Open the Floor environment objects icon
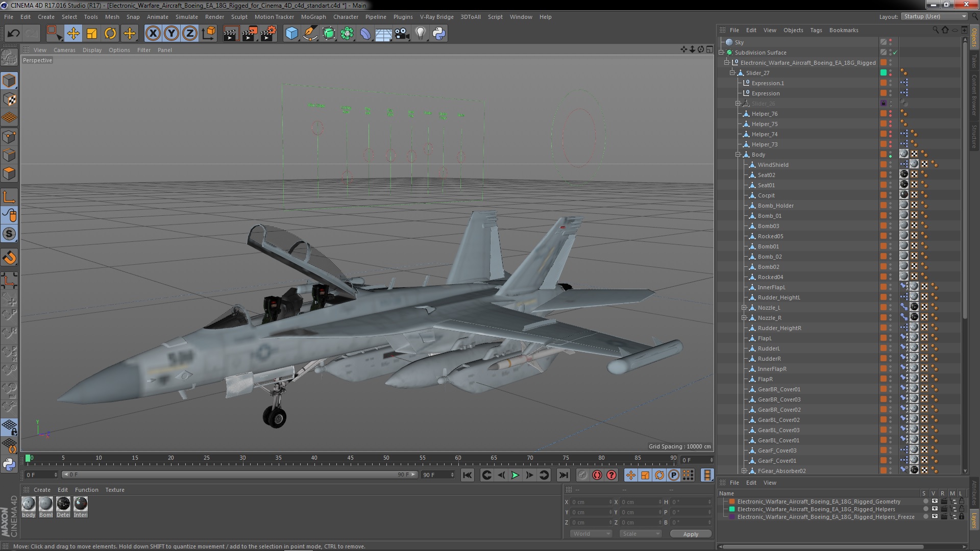Screen dimensions: 980x551 pos(383,34)
